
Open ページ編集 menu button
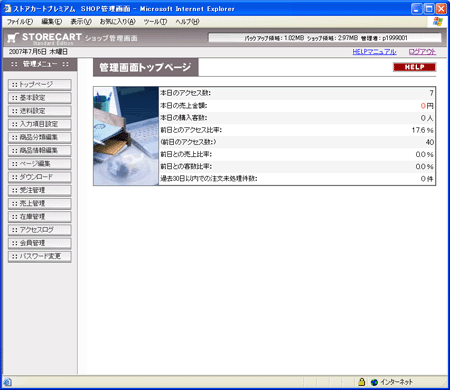click(40, 164)
